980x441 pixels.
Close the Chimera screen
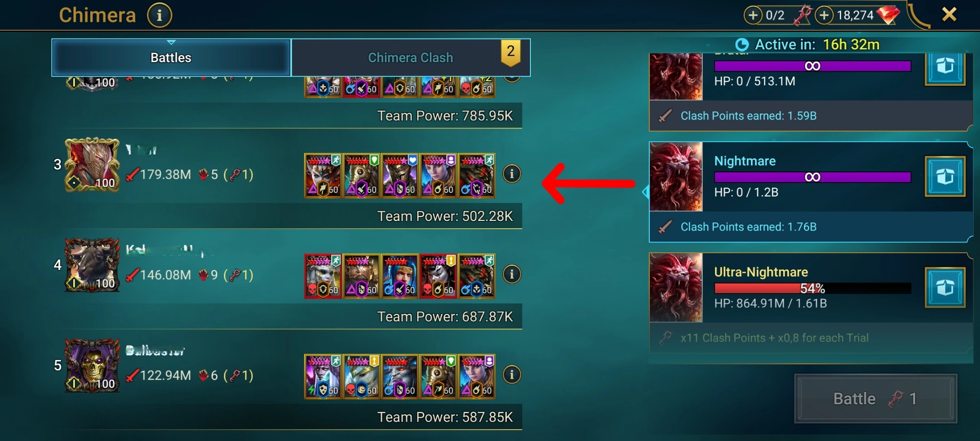point(949,15)
